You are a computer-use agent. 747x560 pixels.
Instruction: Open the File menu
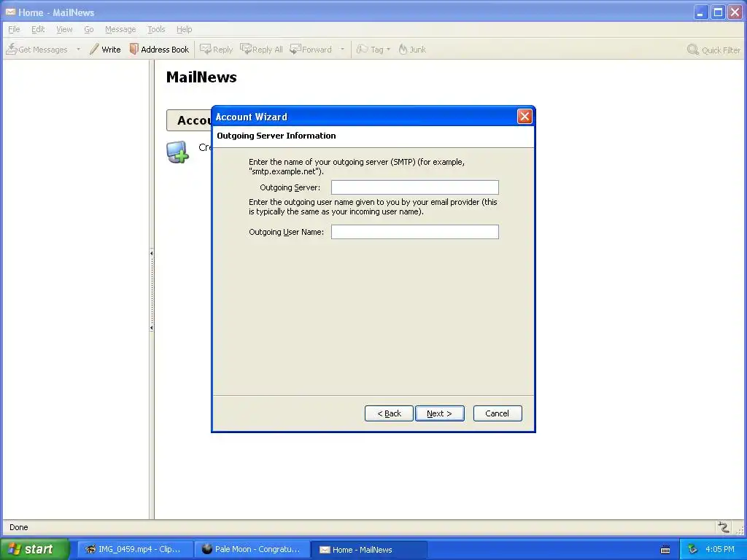pos(14,29)
